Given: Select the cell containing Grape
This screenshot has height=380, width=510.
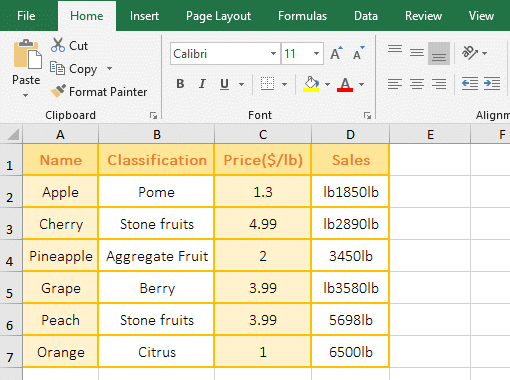Looking at the screenshot, I should (x=60, y=288).
